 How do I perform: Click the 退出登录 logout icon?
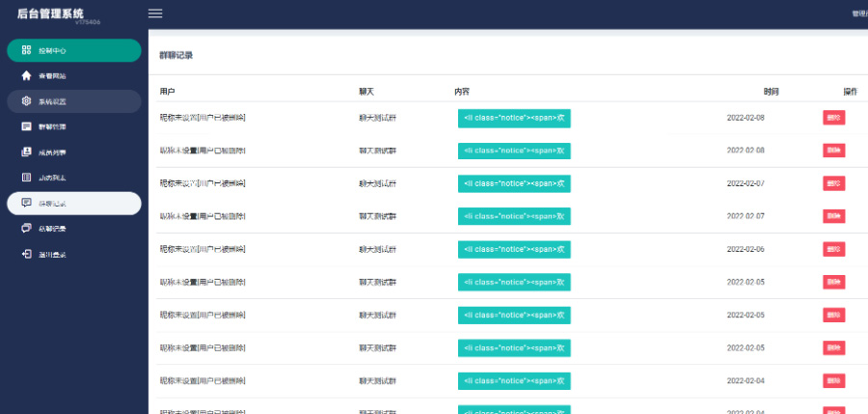[x=26, y=255]
